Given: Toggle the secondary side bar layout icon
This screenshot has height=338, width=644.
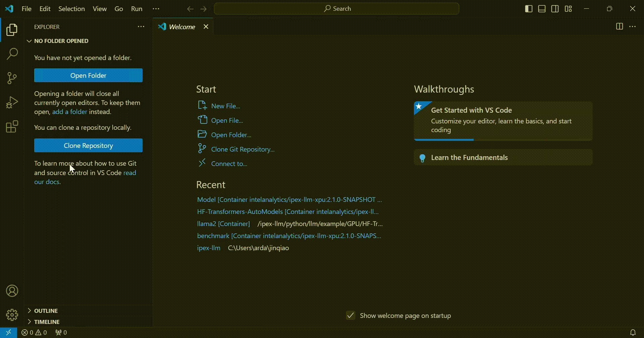Looking at the screenshot, I should (x=555, y=9).
